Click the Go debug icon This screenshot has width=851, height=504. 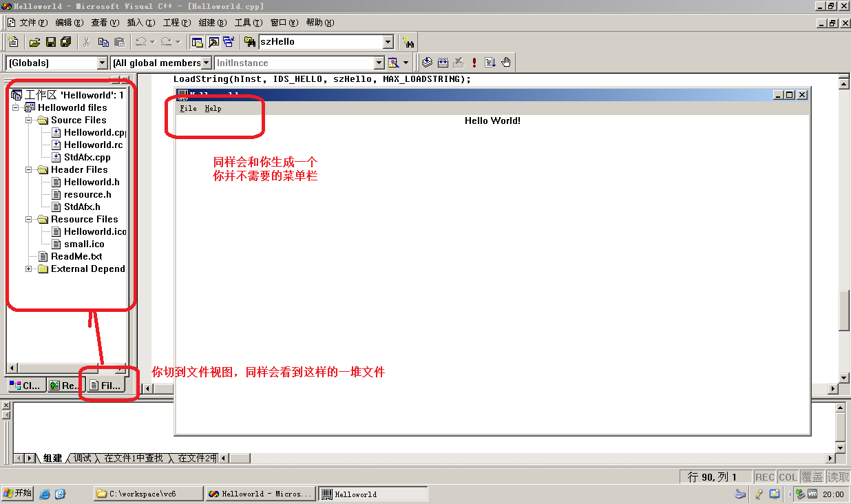[490, 63]
